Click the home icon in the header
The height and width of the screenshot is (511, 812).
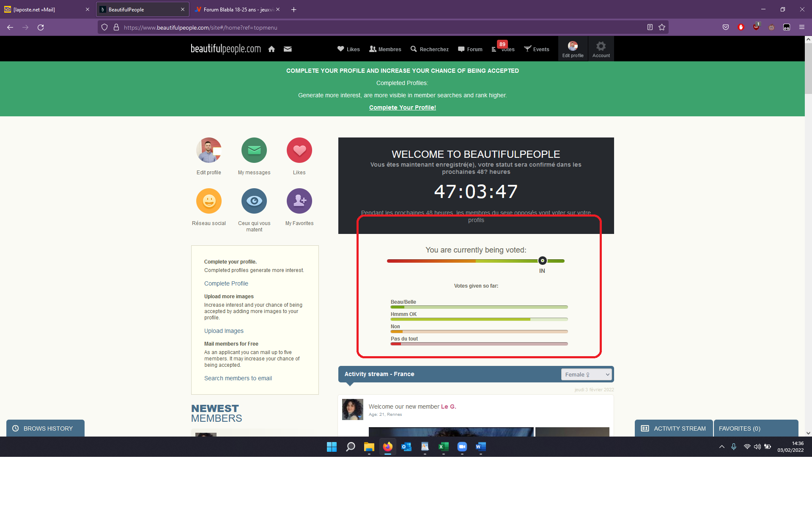[x=272, y=49]
